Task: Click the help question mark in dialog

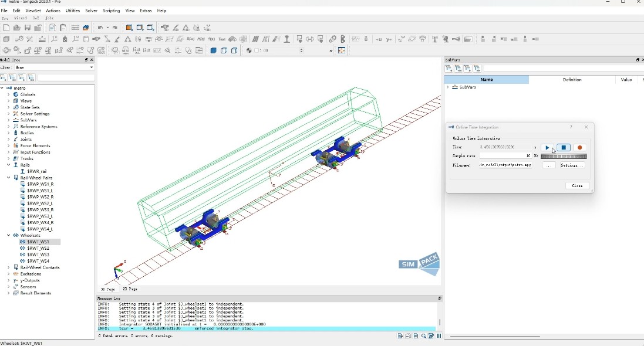Action: [571, 127]
